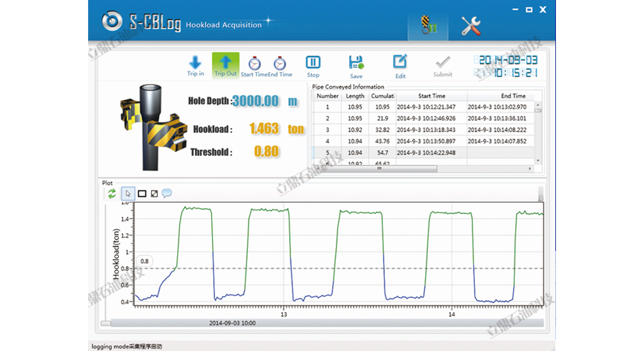Click the Hole Depth value 3000.00
This screenshot has width=644, height=351.
click(x=256, y=101)
